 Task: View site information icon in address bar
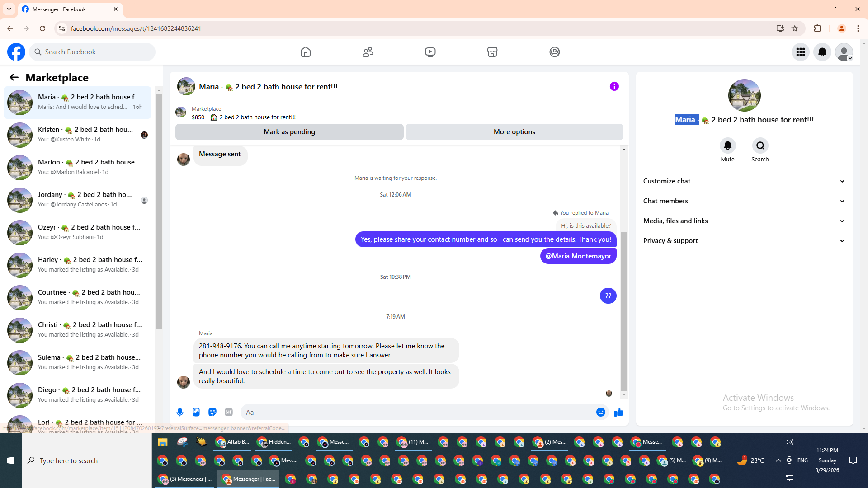62,28
